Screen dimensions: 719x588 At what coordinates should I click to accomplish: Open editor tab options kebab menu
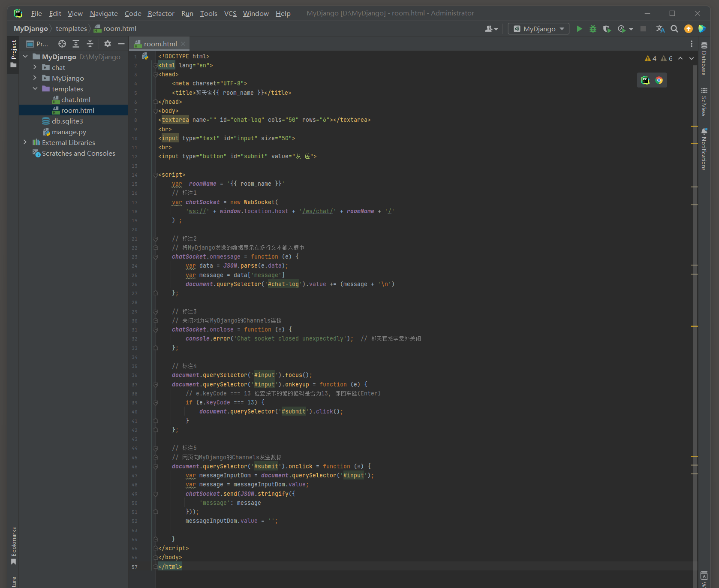pyautogui.click(x=691, y=44)
